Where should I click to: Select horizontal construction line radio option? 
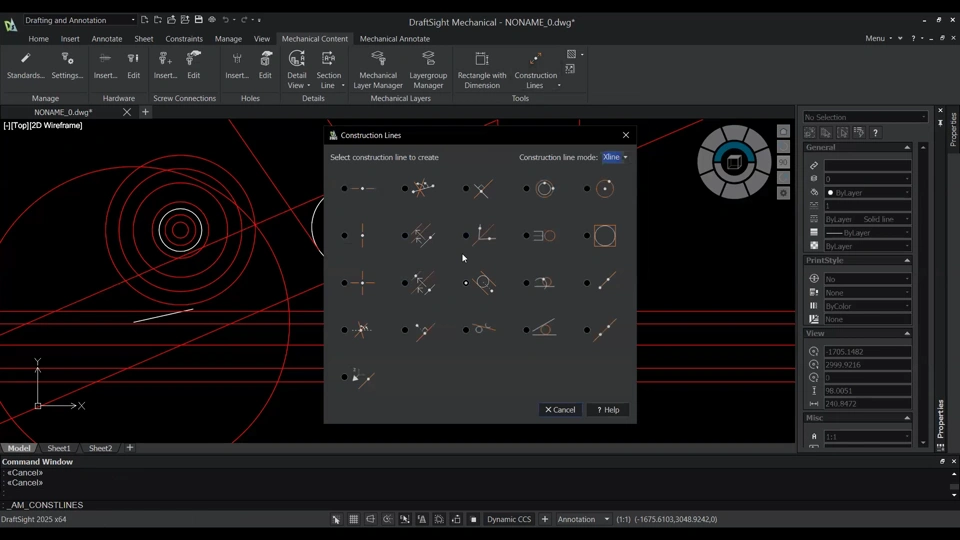[344, 189]
